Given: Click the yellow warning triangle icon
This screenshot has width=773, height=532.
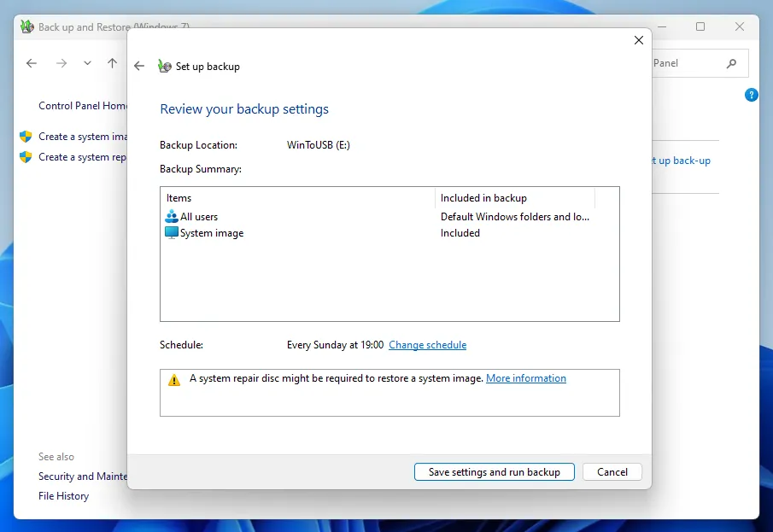Looking at the screenshot, I should pos(174,380).
